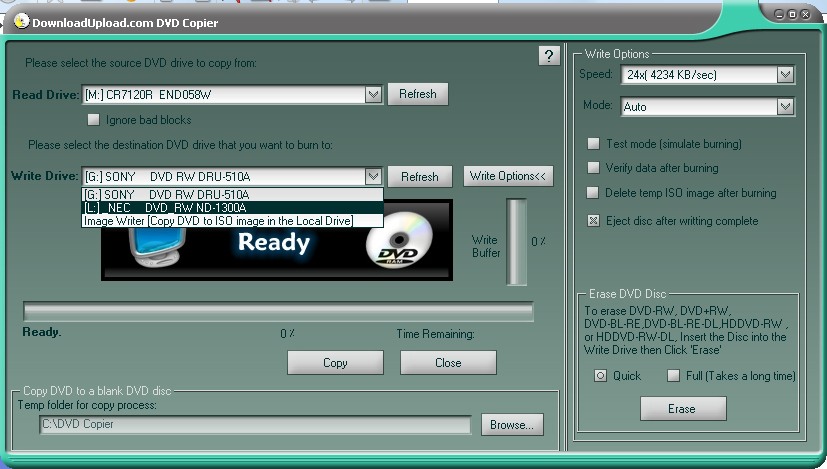827x469 pixels.
Task: Check Verify data after burning
Action: (593, 168)
